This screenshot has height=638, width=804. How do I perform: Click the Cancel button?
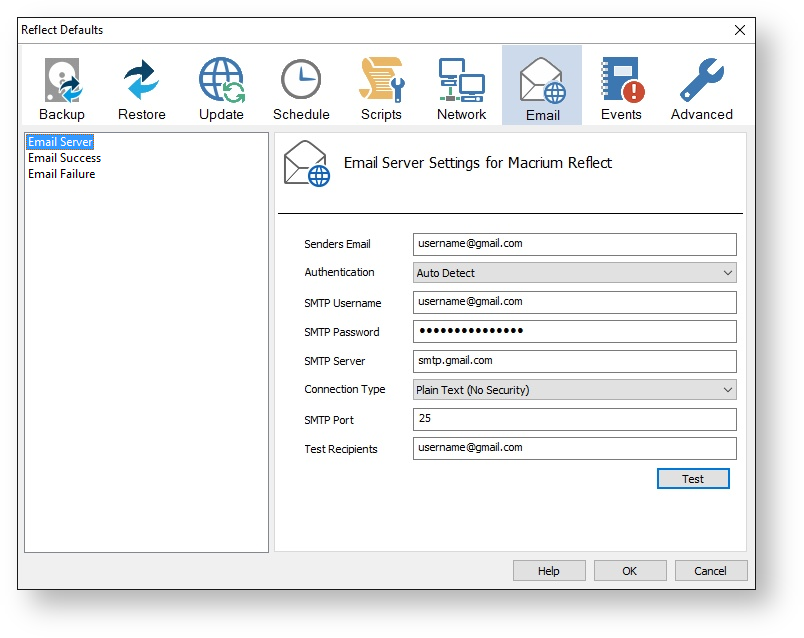[x=711, y=571]
